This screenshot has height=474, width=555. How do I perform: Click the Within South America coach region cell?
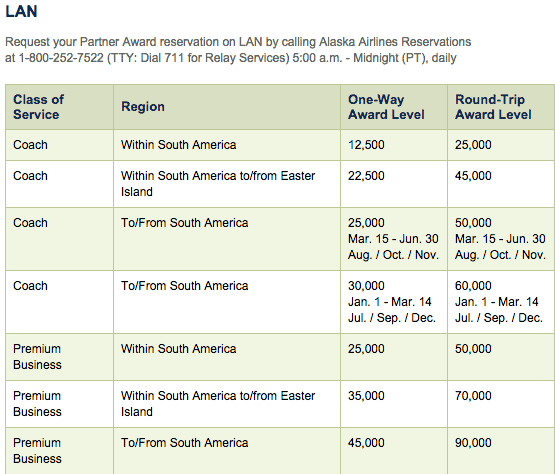point(227,145)
